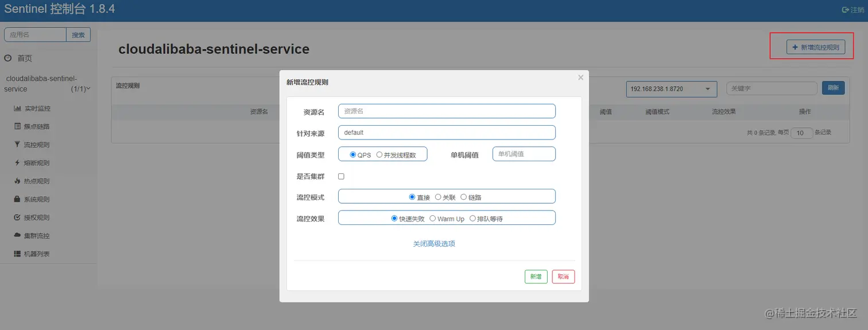Click the list icon for 簇点链路

coord(18,126)
